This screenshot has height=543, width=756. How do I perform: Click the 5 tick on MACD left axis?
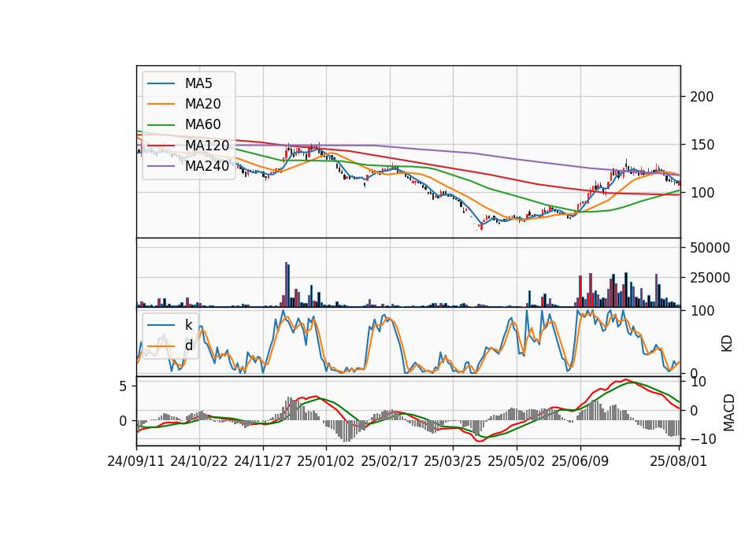coord(123,386)
